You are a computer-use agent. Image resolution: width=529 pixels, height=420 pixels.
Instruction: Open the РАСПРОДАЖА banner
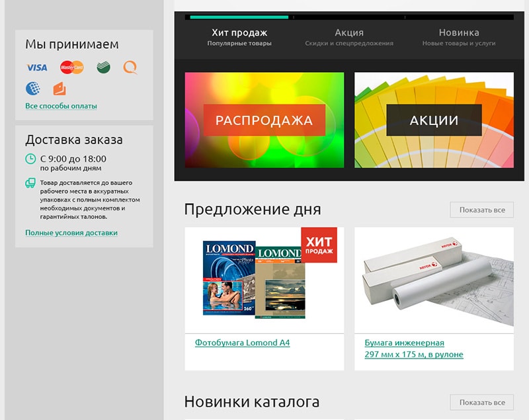(264, 120)
